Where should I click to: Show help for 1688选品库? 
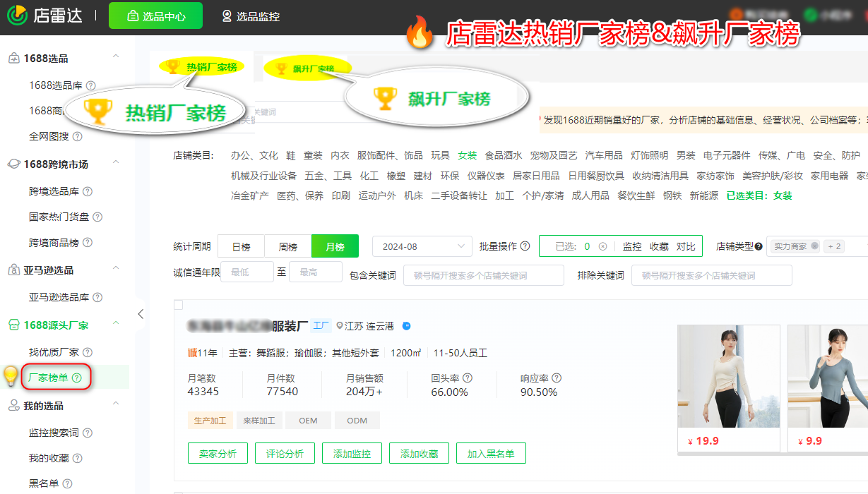pos(91,85)
